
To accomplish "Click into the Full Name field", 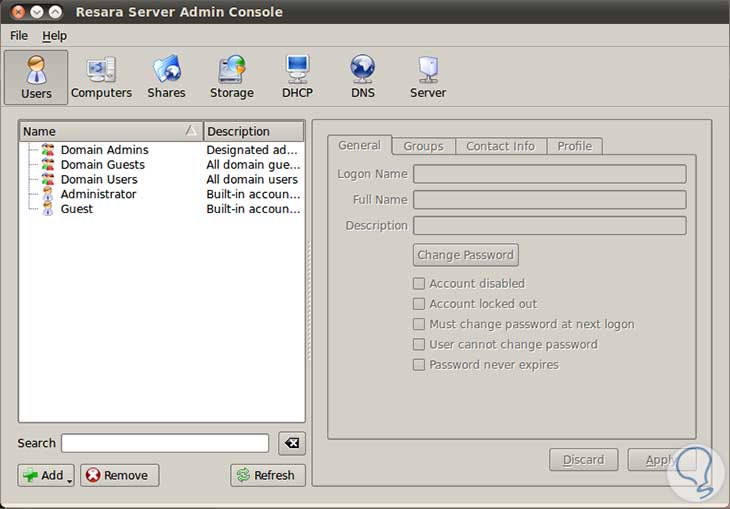I will tap(550, 200).
